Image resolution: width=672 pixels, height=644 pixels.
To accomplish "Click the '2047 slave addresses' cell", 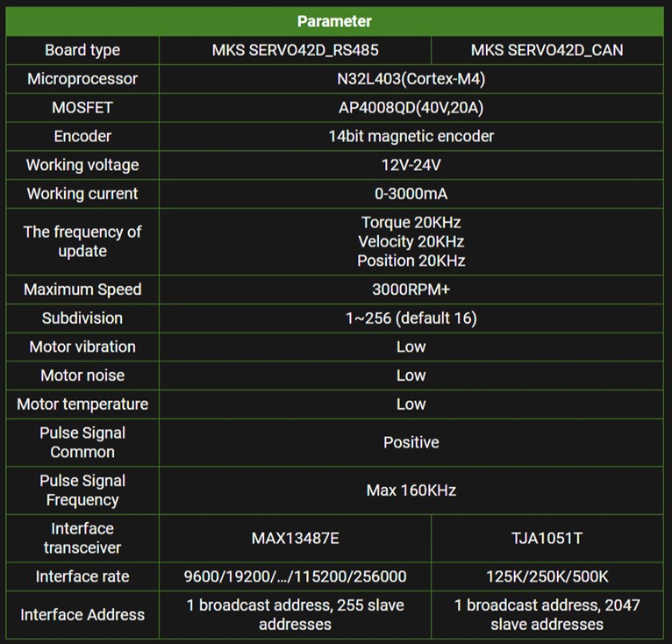I will click(x=547, y=615).
